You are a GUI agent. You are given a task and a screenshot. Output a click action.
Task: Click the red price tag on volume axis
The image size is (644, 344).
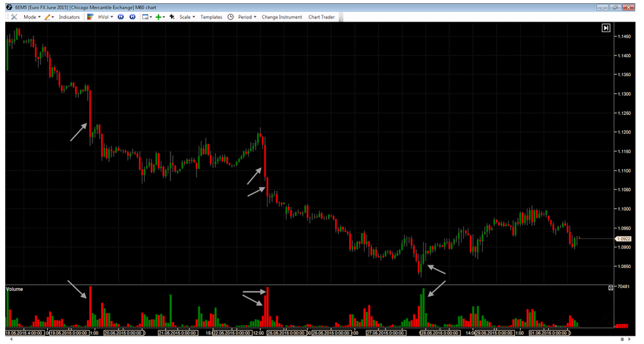(621, 326)
